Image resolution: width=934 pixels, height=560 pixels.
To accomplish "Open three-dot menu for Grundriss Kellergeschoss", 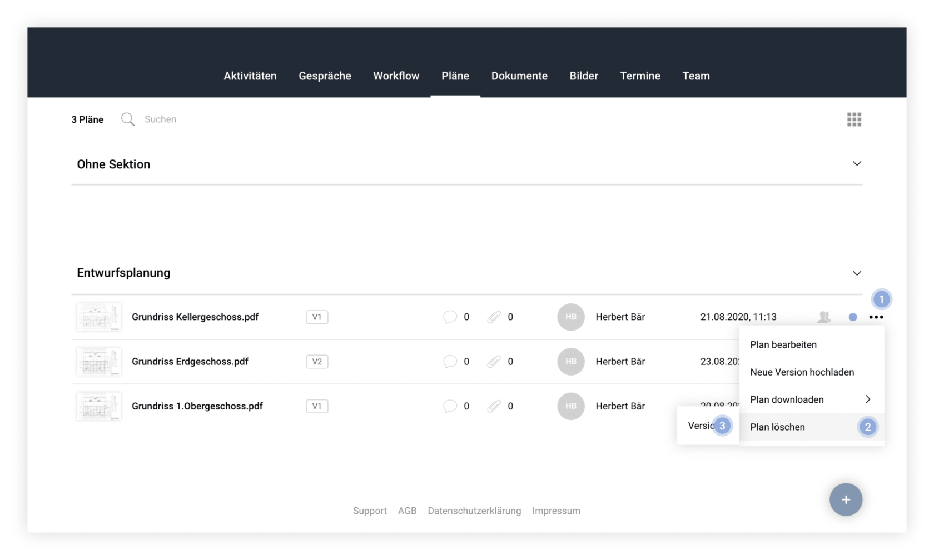I will point(876,317).
